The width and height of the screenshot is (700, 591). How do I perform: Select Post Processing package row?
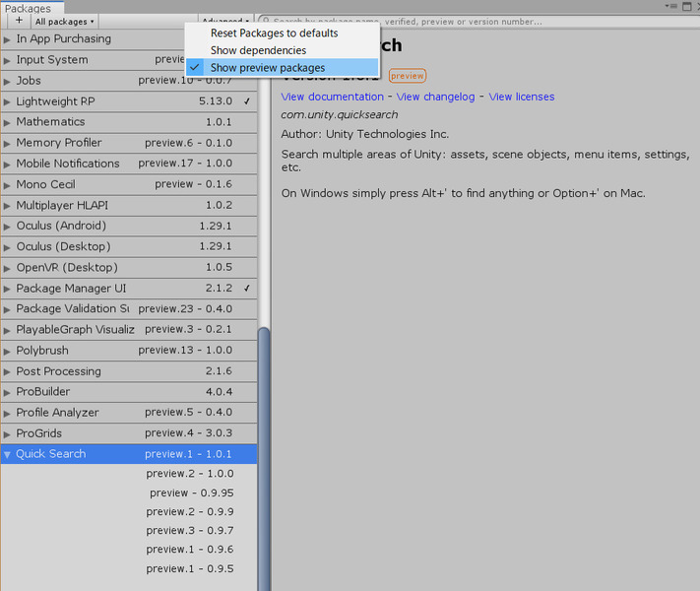129,371
